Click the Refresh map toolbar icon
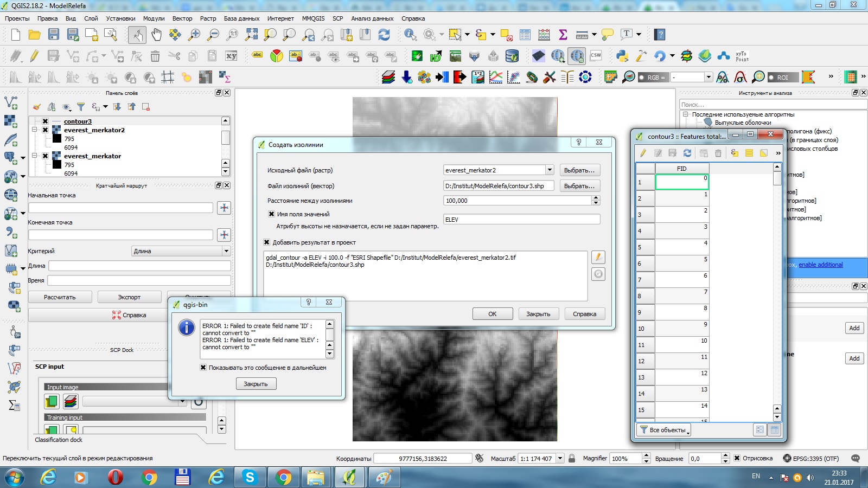Viewport: 868px width, 488px height. [384, 35]
